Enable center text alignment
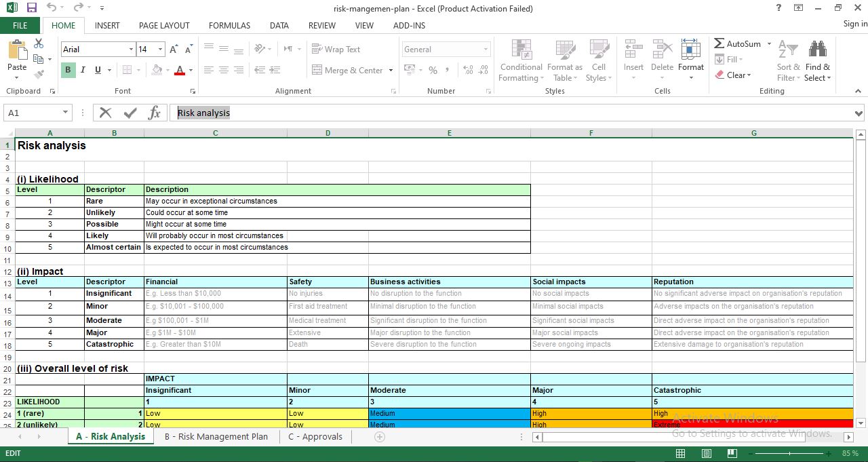 [x=224, y=70]
